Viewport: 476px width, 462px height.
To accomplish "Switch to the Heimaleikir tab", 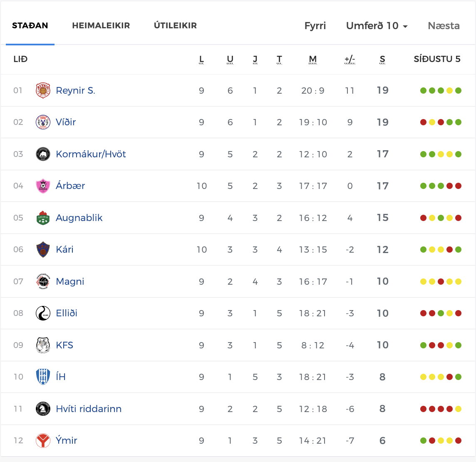I will (x=101, y=25).
